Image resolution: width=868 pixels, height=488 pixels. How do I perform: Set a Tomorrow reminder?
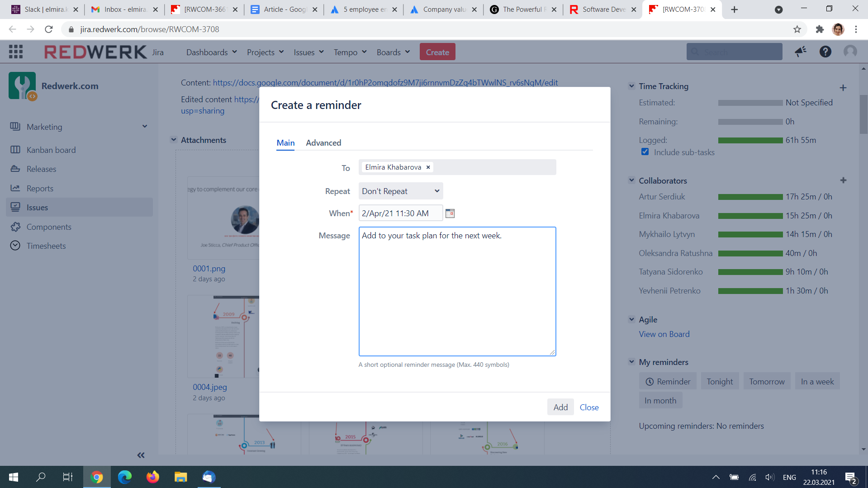pyautogui.click(x=767, y=381)
